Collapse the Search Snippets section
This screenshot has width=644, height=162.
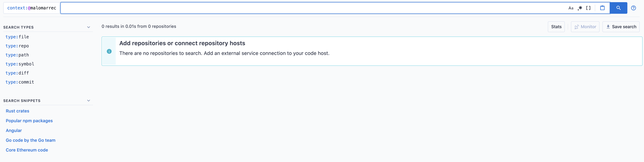[88, 101]
